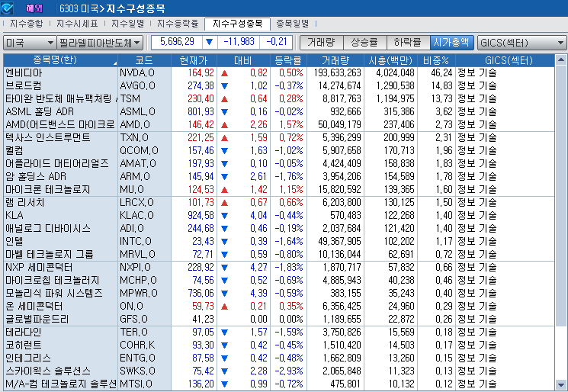
Task: Click the 거래량 column header
Action: point(335,60)
